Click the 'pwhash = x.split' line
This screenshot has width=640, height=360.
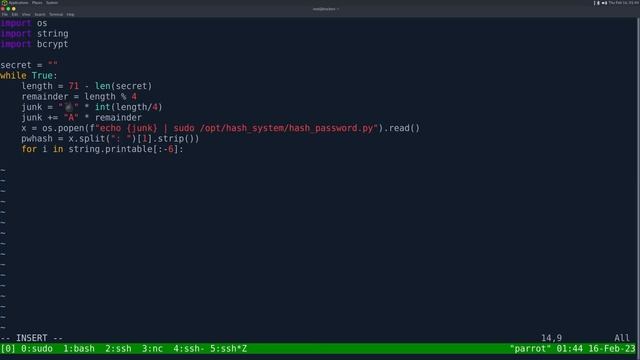[110, 139]
